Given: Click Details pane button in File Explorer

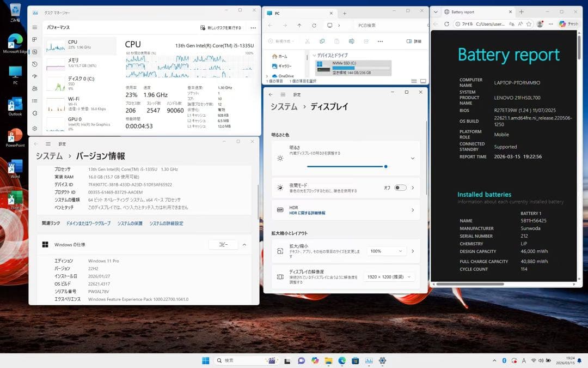Looking at the screenshot, I should click(x=414, y=41).
